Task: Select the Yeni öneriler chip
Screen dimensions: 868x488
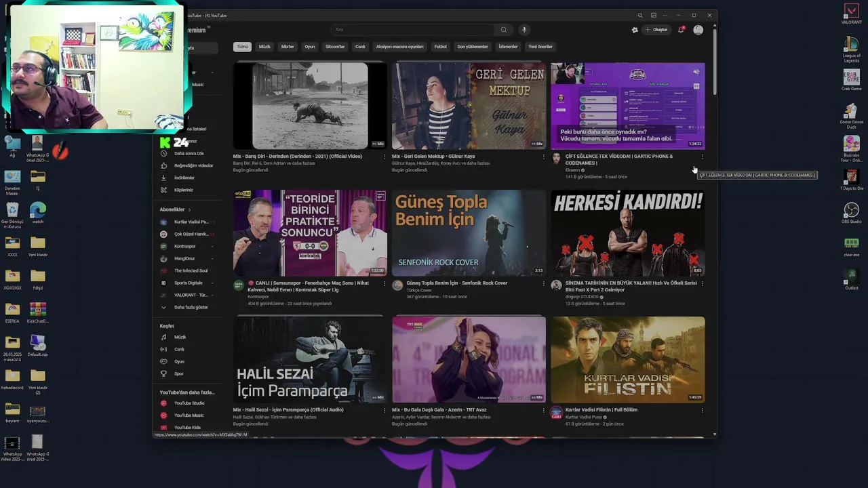Action: (540, 47)
